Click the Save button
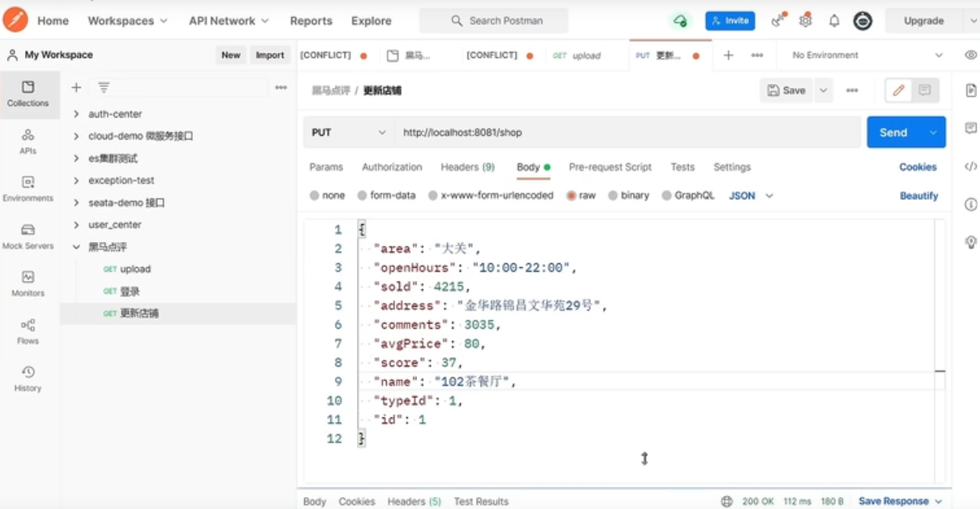This screenshot has height=509, width=980. click(x=786, y=90)
